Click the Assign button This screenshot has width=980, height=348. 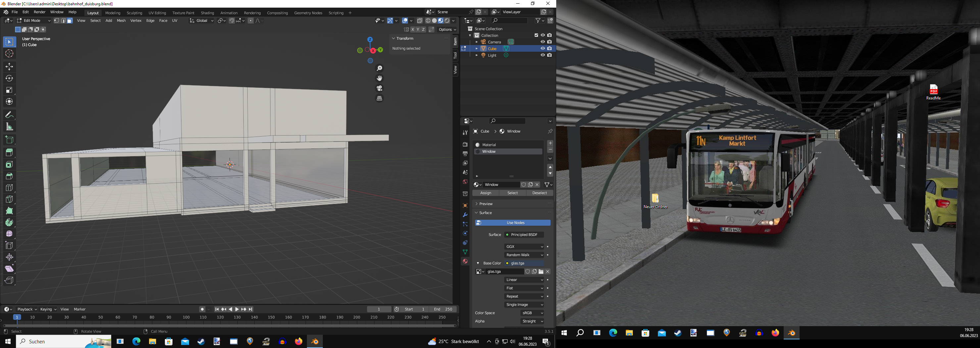click(486, 193)
